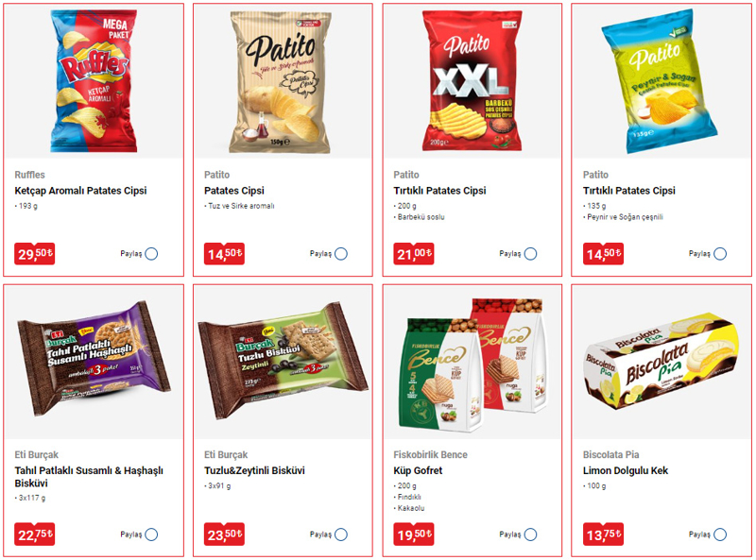Open the Patito XXL red bag image
Image resolution: width=756 pixels, height=560 pixels.
click(x=472, y=81)
